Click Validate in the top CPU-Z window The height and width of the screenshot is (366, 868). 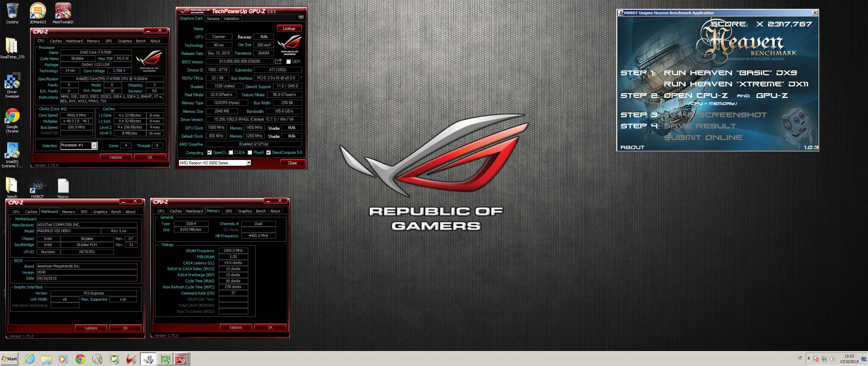pos(116,157)
